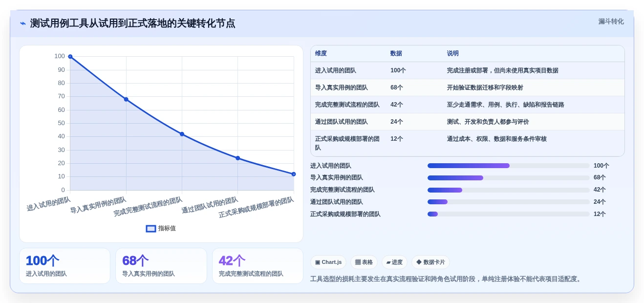
Task: Click the progress value label 100个
Action: pos(601,166)
